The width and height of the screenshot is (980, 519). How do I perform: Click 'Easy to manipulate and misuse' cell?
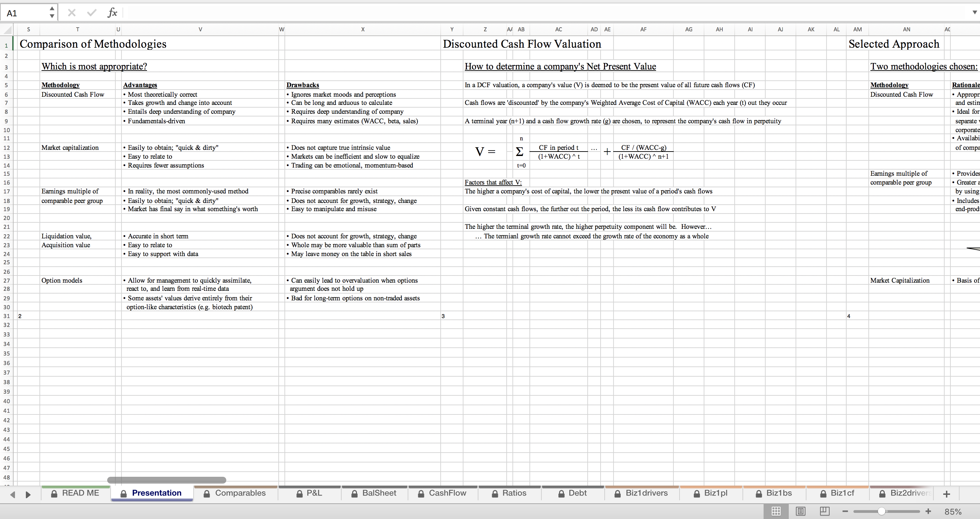coord(331,209)
